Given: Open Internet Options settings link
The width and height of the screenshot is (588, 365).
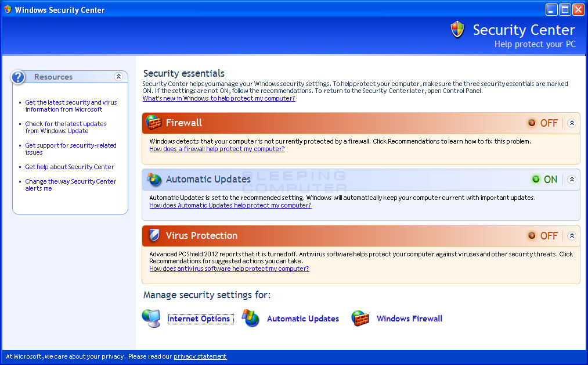Looking at the screenshot, I should tap(200, 319).
